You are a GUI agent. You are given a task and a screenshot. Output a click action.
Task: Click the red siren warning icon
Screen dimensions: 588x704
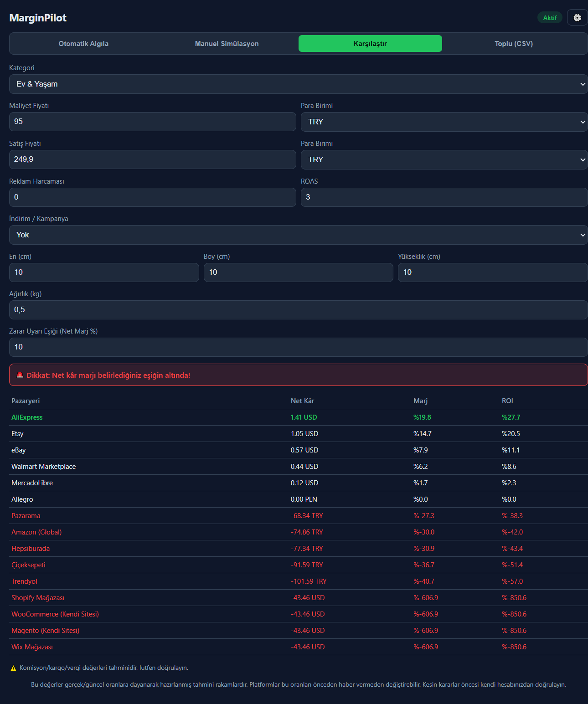tap(20, 375)
